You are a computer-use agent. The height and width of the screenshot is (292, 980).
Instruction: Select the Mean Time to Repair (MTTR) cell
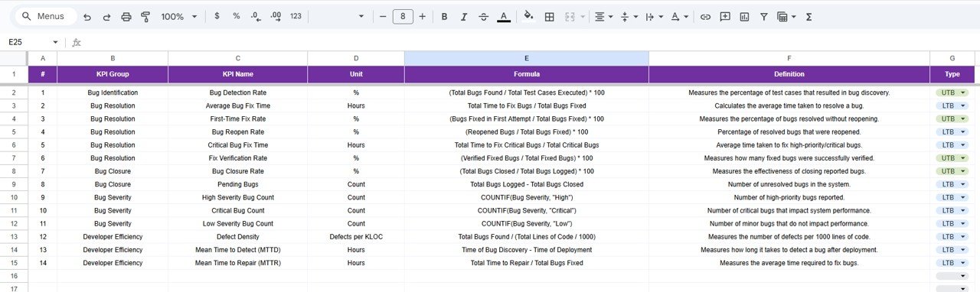coord(238,263)
